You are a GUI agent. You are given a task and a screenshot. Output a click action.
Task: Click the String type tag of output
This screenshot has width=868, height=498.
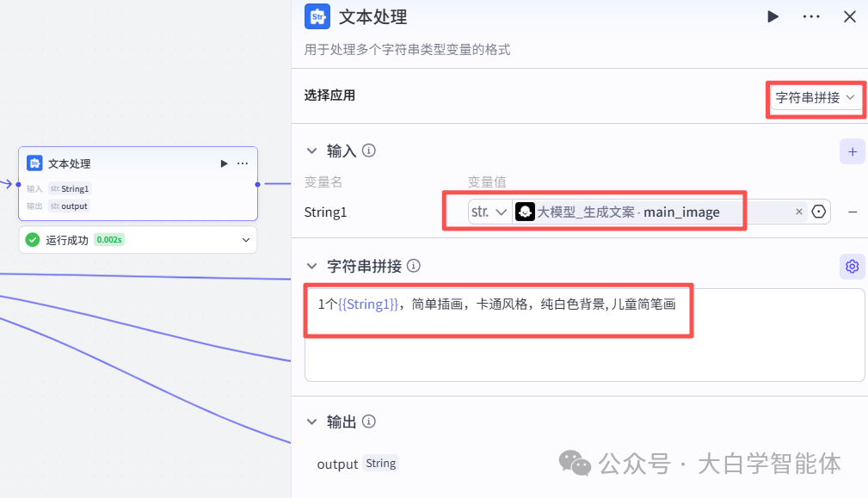(381, 464)
